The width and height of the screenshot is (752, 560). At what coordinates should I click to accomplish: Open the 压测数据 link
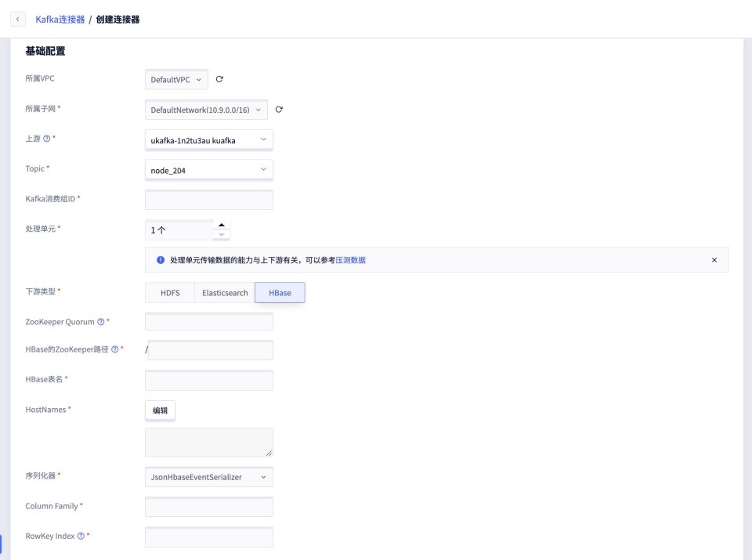(x=350, y=260)
